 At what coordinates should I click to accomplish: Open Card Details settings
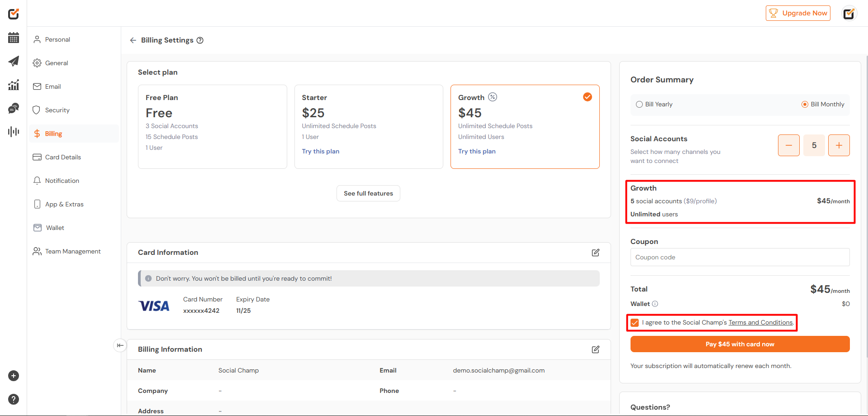pyautogui.click(x=74, y=157)
